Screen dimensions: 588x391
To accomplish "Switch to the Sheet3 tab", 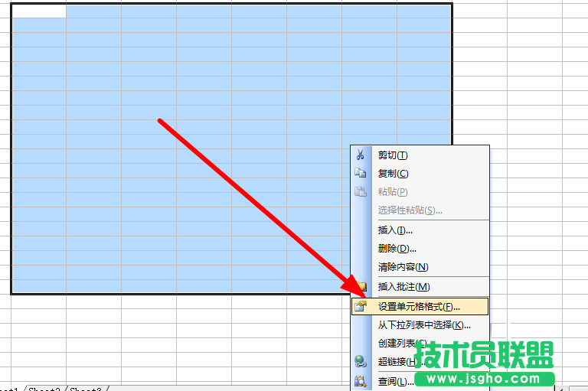I will (86, 389).
